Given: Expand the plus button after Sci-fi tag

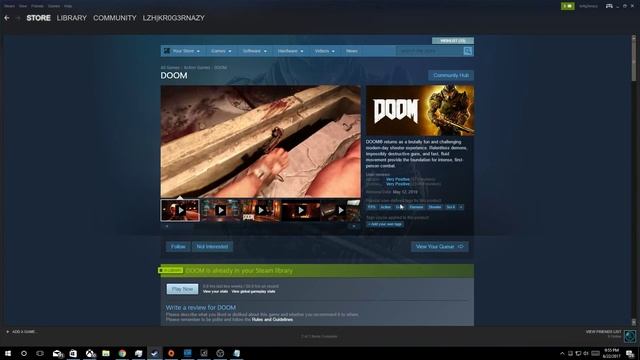Looking at the screenshot, I should (x=461, y=207).
